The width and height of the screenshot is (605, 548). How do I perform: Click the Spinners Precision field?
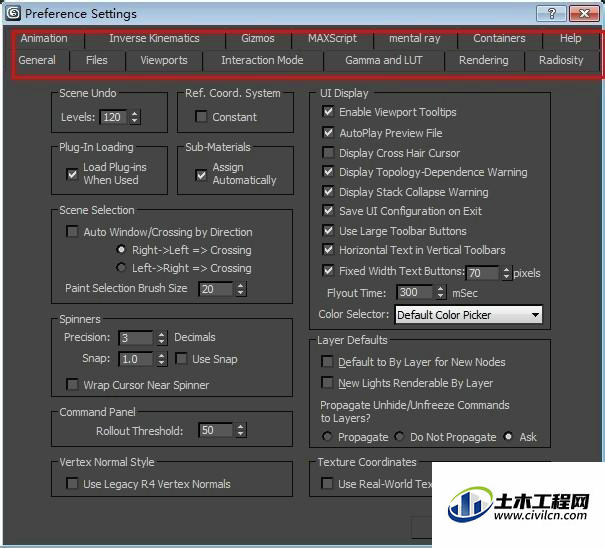136,338
